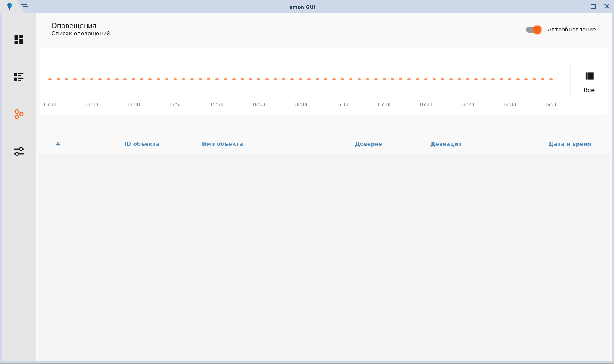The width and height of the screenshot is (614, 364).
Task: Click the 16:18 timeline label
Action: coord(384,104)
